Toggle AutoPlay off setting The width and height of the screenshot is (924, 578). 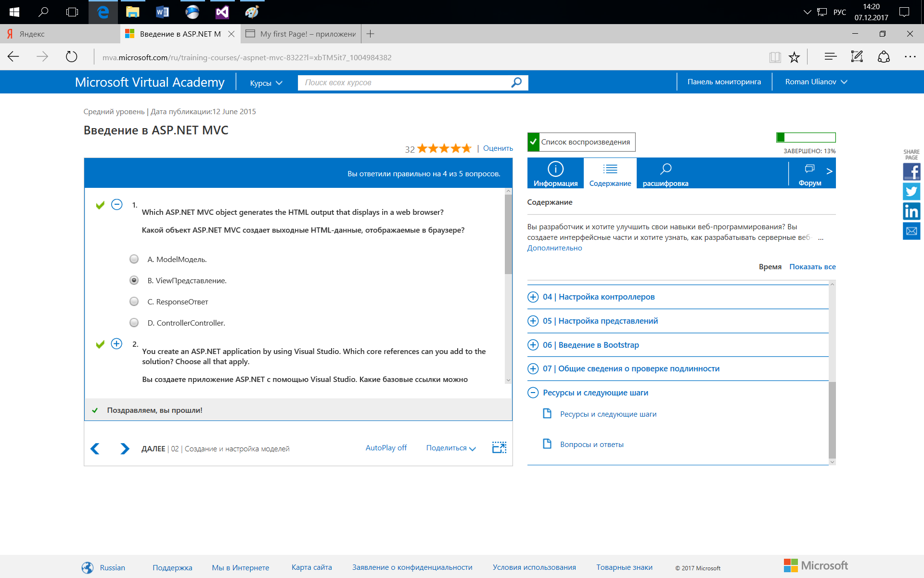tap(386, 448)
